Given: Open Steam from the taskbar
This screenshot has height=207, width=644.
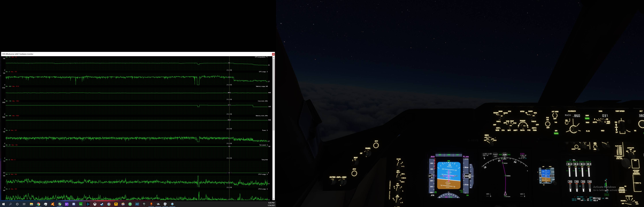Looking at the screenshot, I should pyautogui.click(x=102, y=204).
